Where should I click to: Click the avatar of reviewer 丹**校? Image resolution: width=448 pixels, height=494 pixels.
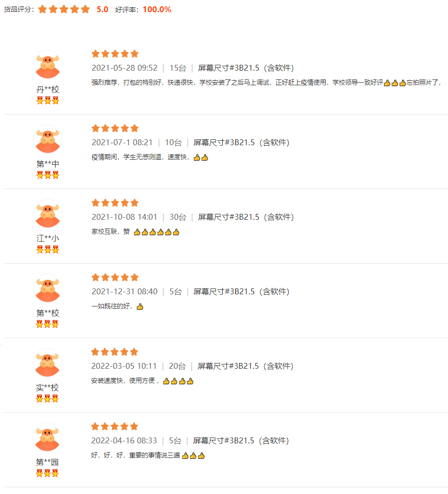click(48, 65)
